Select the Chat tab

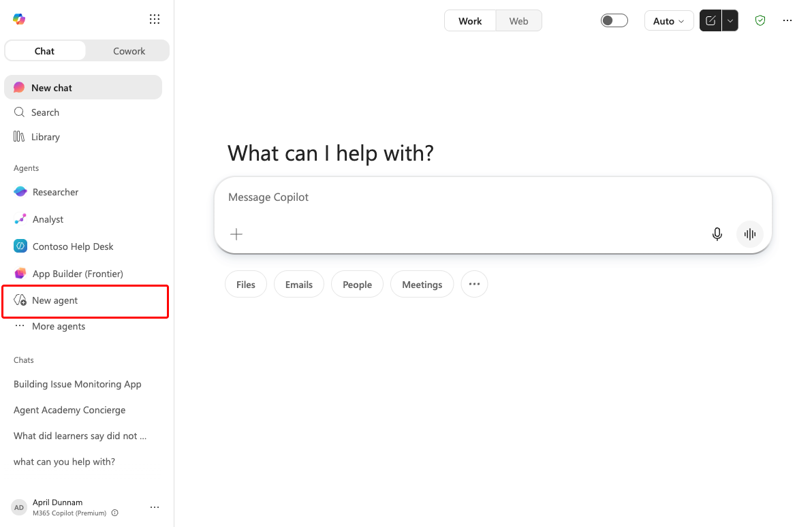[x=44, y=51]
